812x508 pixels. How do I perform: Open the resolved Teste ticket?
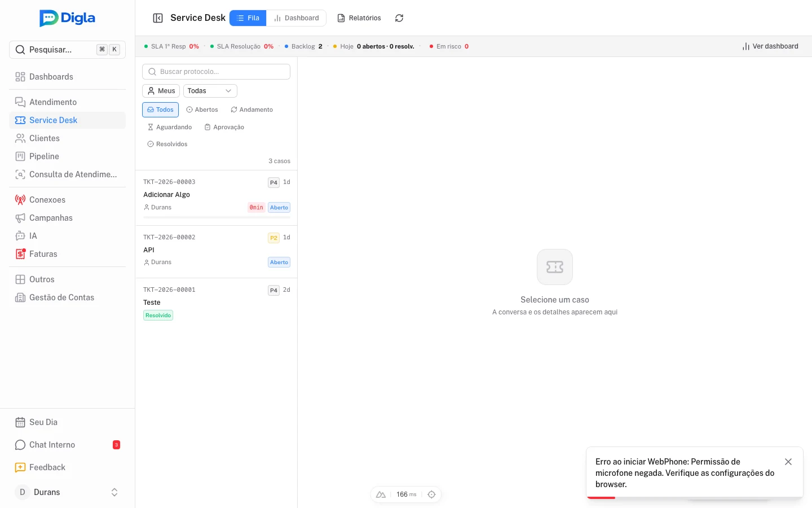point(217,305)
